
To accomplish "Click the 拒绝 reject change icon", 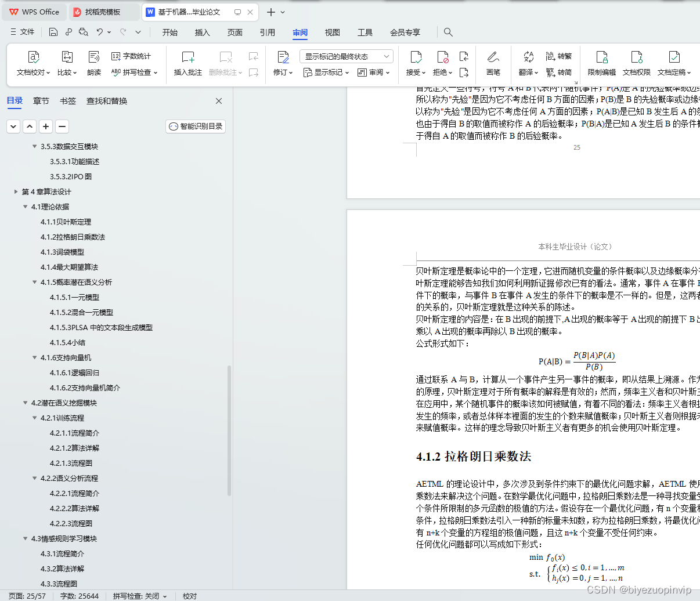I will point(442,57).
